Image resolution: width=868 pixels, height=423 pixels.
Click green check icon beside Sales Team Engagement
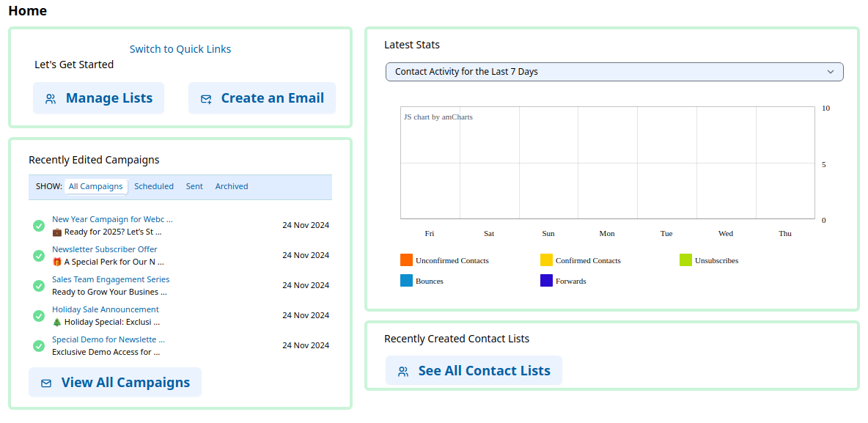pyautogui.click(x=39, y=286)
